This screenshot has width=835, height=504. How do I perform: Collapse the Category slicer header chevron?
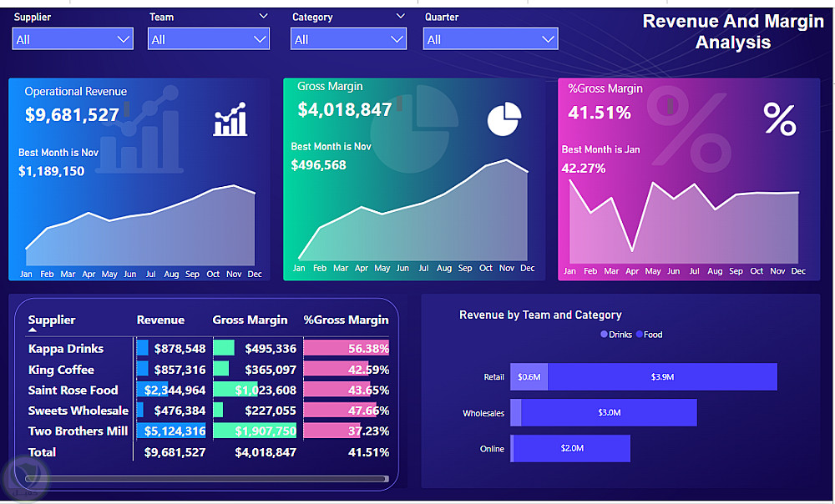click(401, 16)
